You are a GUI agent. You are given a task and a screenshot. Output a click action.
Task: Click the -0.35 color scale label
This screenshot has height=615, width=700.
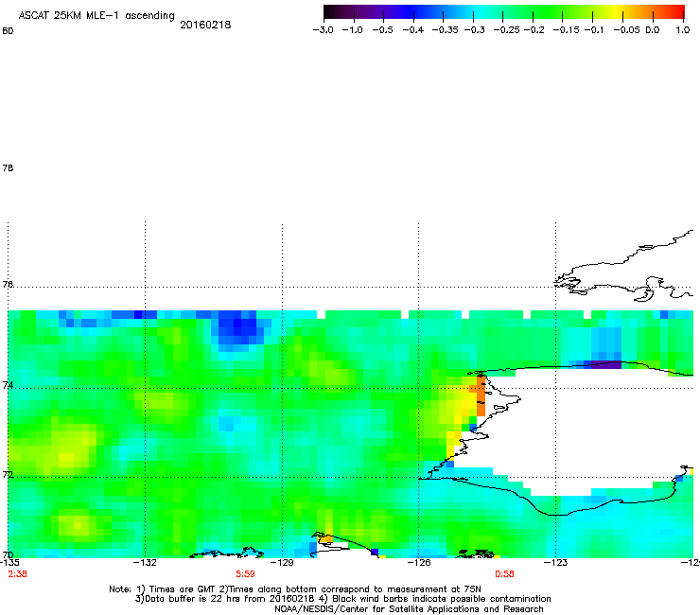tap(445, 30)
